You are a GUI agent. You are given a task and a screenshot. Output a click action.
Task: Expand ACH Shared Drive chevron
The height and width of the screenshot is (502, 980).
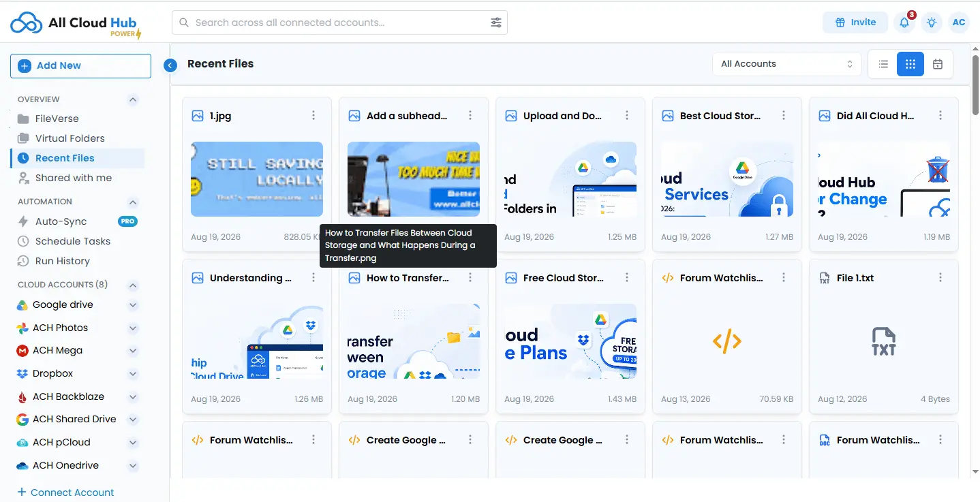tap(133, 420)
